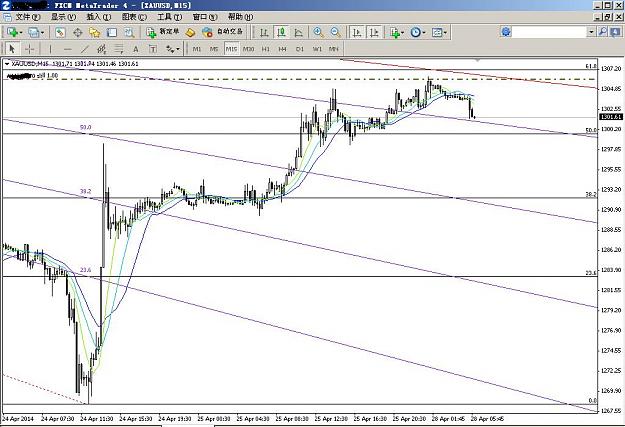The height and width of the screenshot is (427, 625).
Task: Expand the new chart dropdown arrow
Action: (x=20, y=33)
